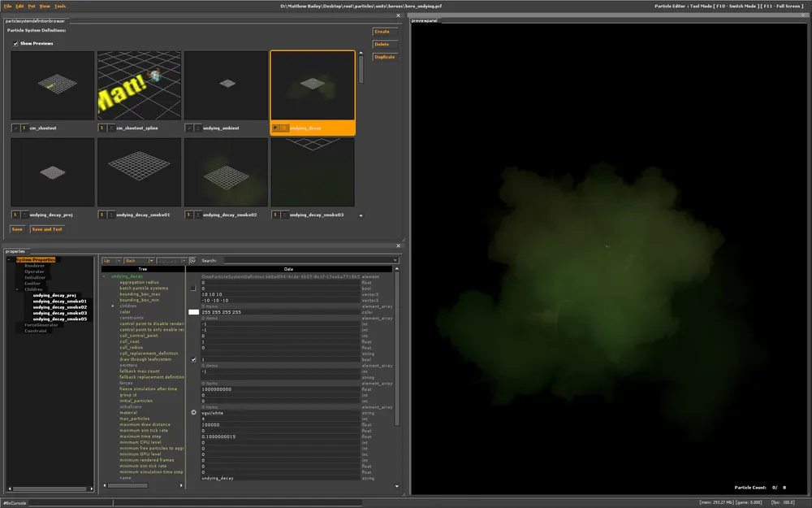Click the material browse arrow icon next to vgui/white
Viewport: 812px width, 508px height.
pos(193,413)
